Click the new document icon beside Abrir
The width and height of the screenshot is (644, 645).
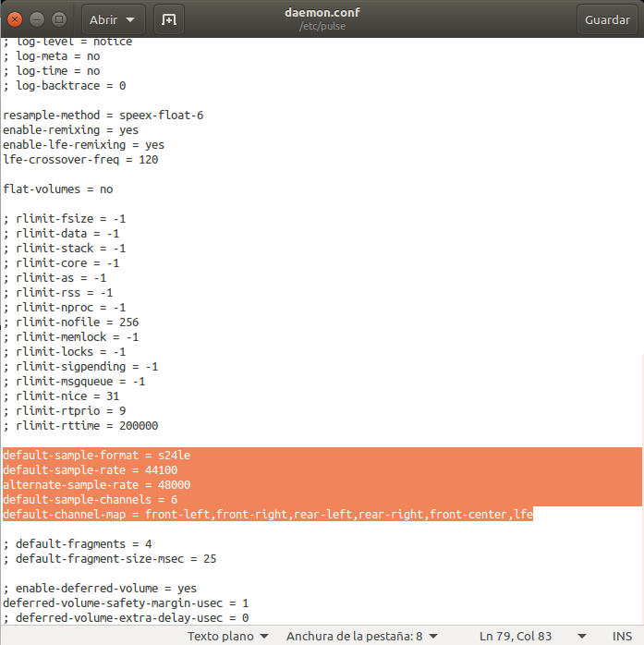(x=168, y=19)
